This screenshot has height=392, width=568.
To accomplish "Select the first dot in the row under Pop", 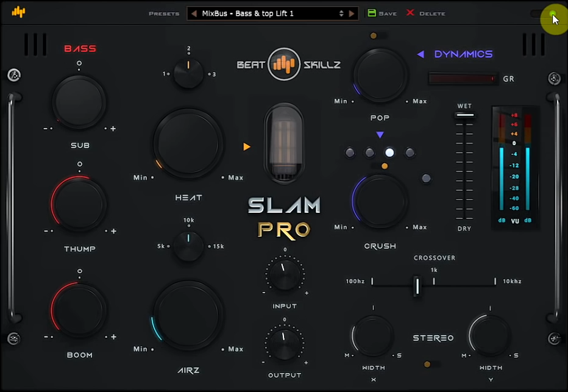I will click(x=350, y=152).
